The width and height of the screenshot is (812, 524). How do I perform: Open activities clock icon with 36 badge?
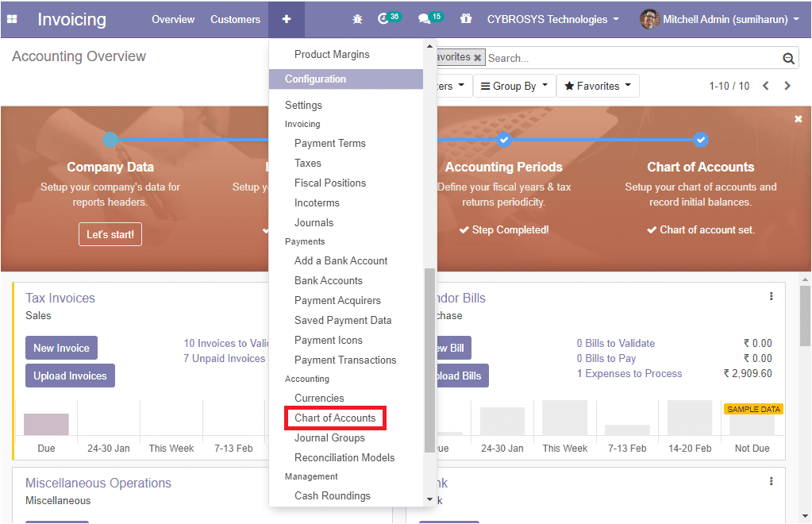(x=389, y=18)
